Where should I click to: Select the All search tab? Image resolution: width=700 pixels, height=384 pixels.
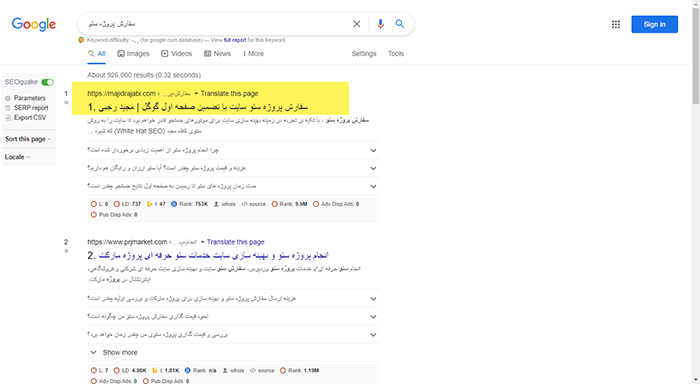97,54
